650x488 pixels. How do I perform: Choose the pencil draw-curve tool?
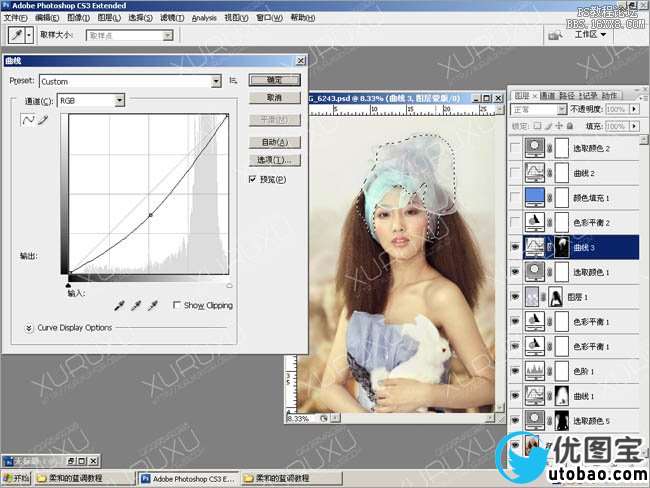(43, 120)
